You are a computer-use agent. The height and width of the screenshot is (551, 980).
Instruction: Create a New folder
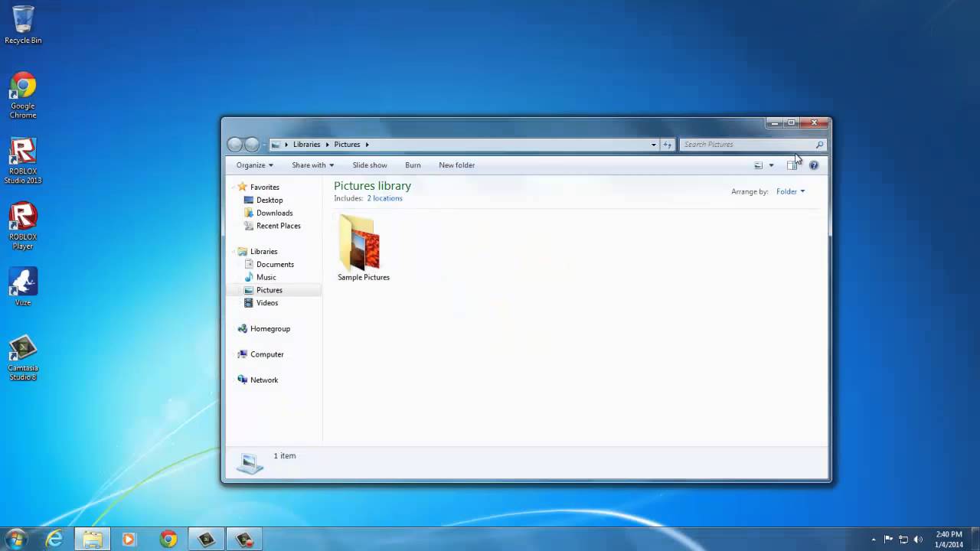click(x=457, y=165)
